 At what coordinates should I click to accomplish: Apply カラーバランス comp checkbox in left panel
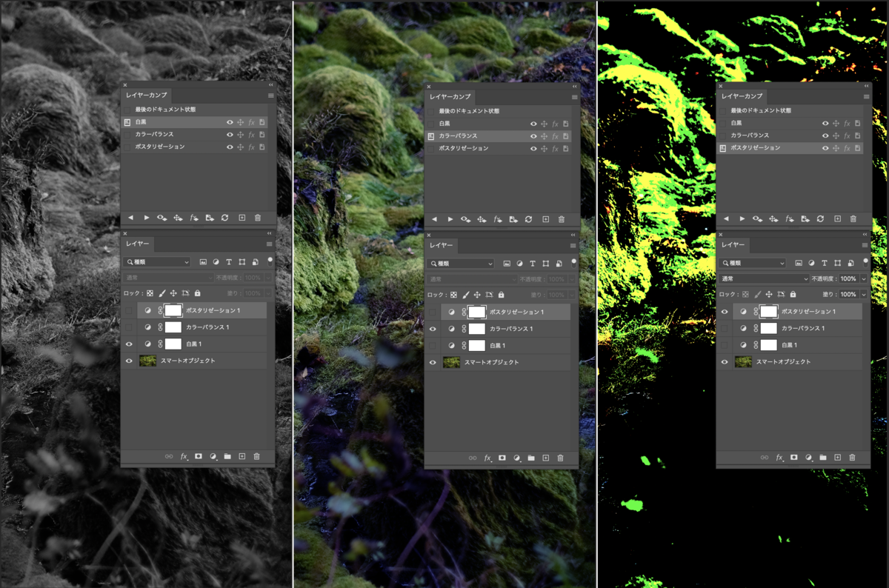pos(127,135)
